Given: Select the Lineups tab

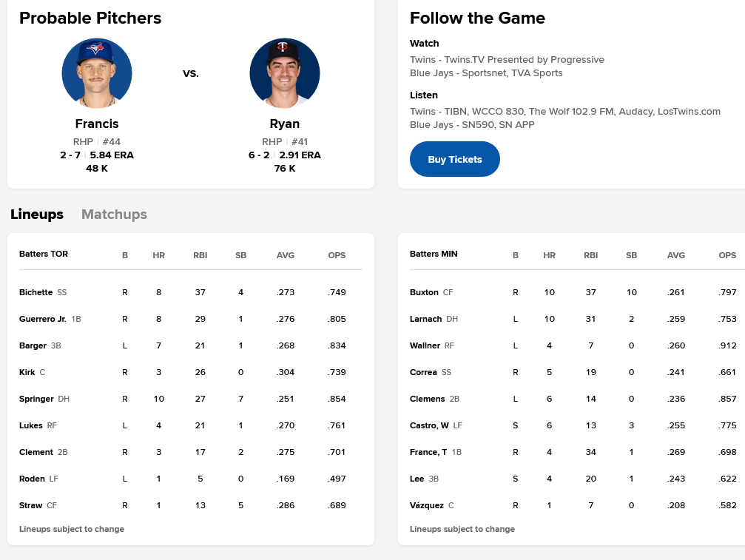Looking at the screenshot, I should pyautogui.click(x=37, y=215).
